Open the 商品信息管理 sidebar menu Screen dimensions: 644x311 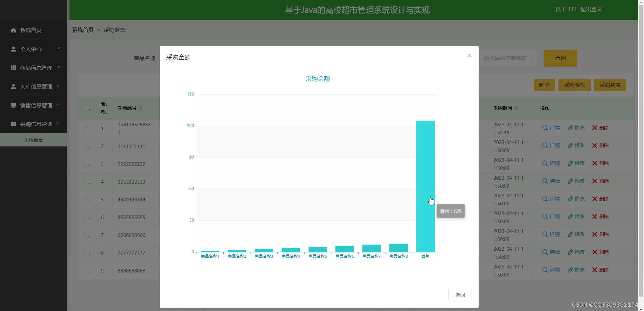(x=34, y=68)
